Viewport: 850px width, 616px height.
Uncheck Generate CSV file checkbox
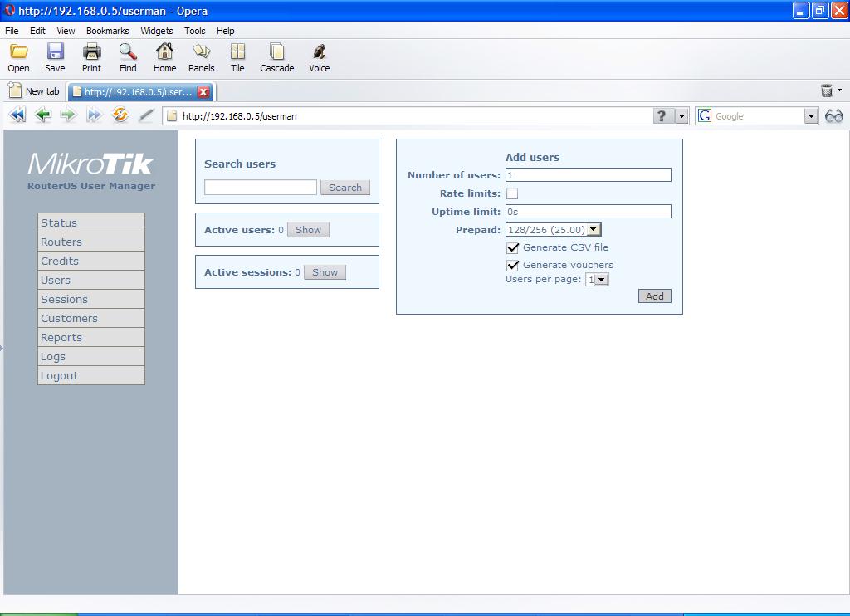pyautogui.click(x=512, y=247)
